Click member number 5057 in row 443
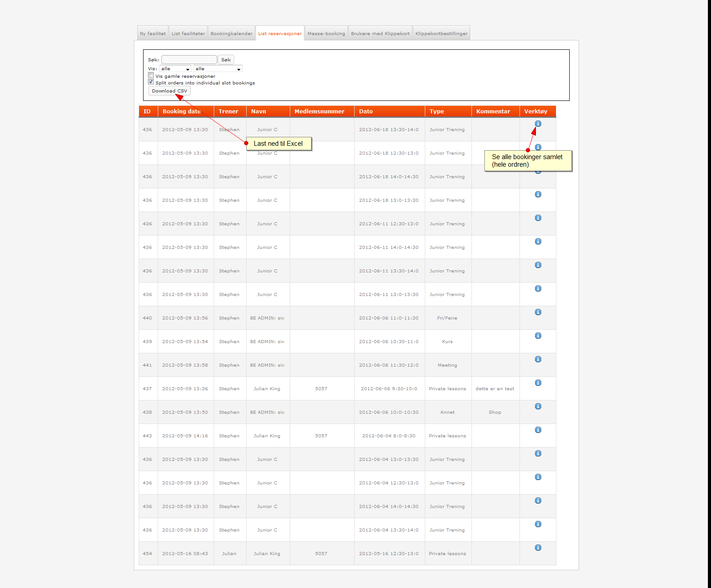Image resolution: width=711 pixels, height=588 pixels. (321, 436)
